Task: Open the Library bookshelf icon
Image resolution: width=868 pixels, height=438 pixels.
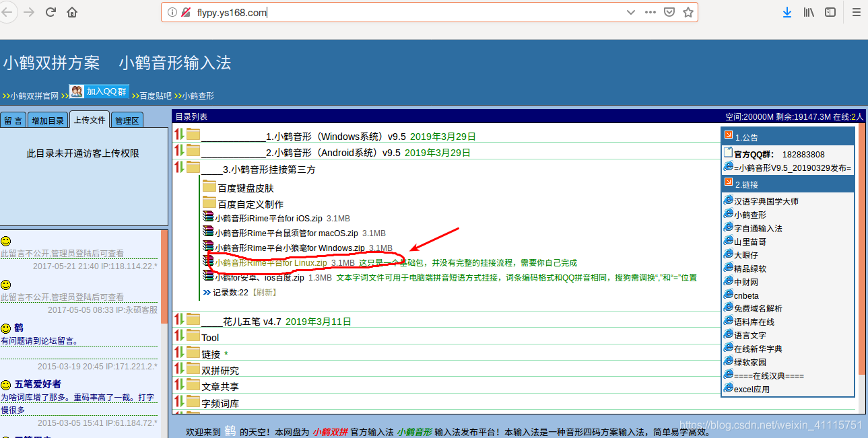Action: (809, 12)
